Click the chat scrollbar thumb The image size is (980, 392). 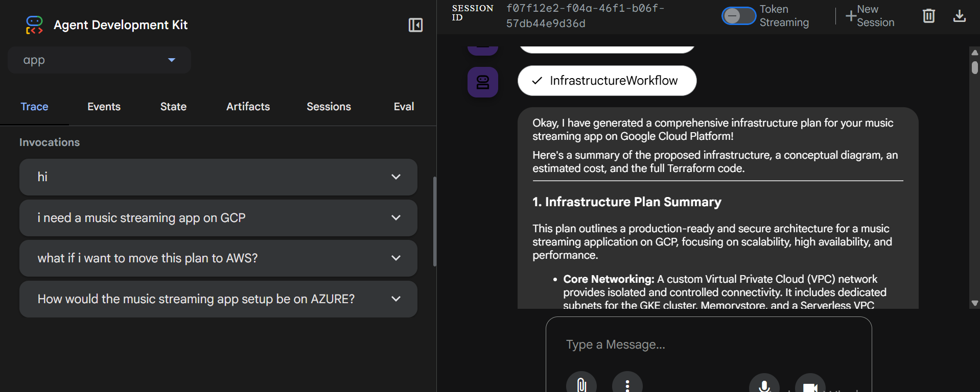click(x=975, y=68)
